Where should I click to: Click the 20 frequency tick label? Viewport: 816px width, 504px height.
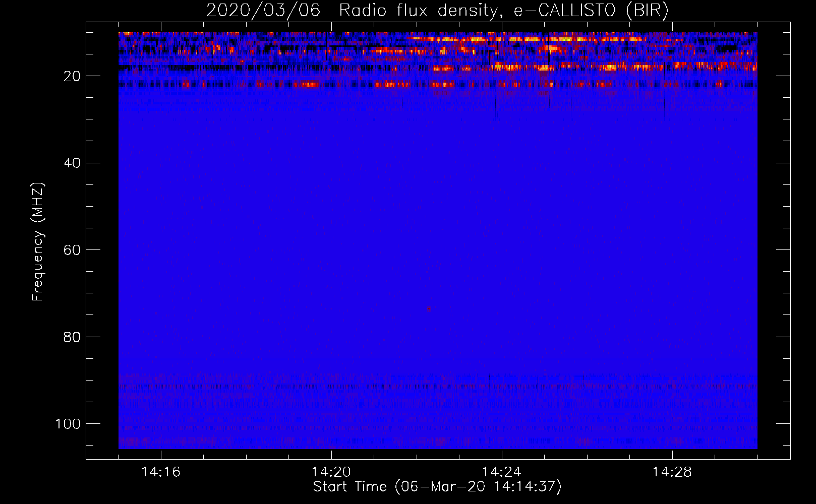(72, 76)
